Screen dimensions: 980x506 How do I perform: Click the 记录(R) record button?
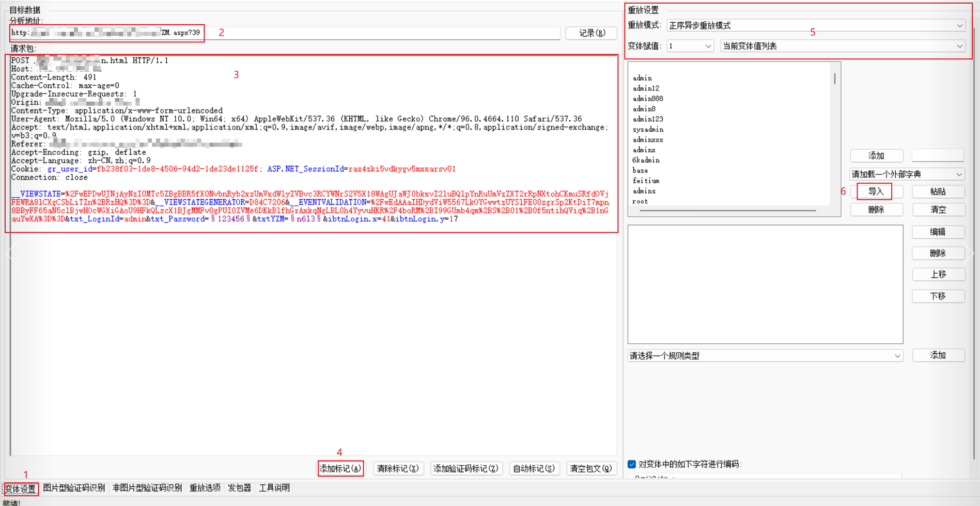[591, 33]
